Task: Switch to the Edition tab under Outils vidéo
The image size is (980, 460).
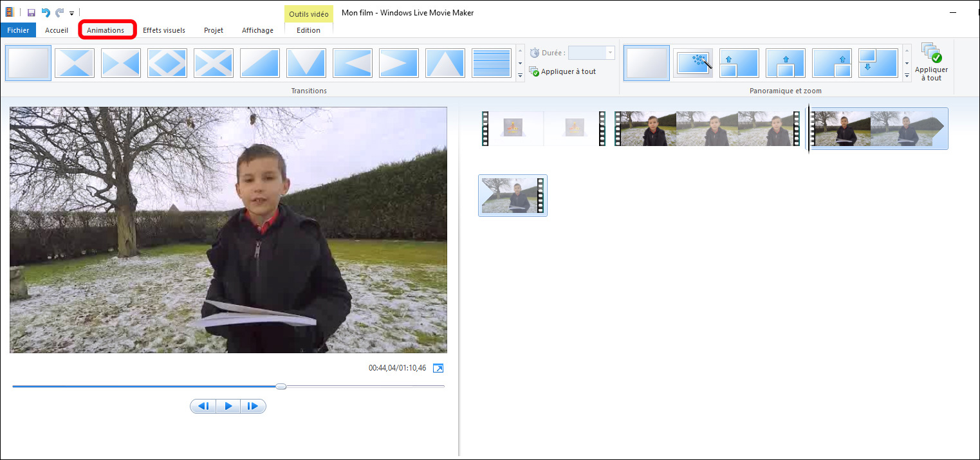Action: [x=308, y=30]
